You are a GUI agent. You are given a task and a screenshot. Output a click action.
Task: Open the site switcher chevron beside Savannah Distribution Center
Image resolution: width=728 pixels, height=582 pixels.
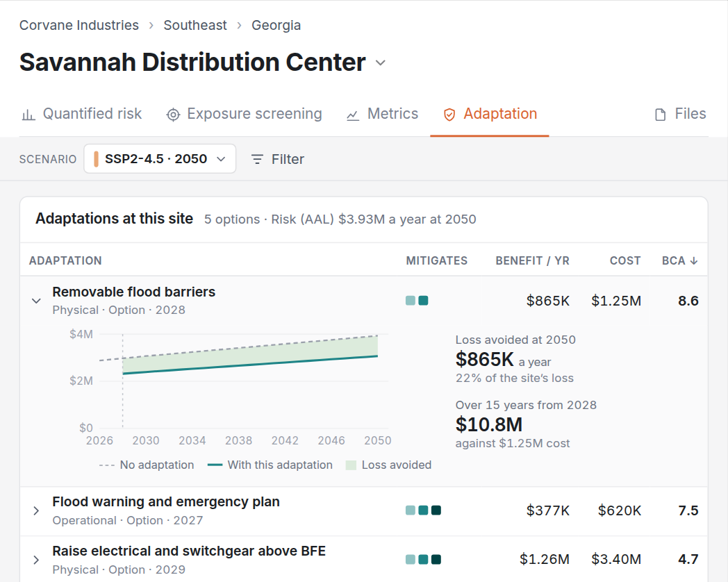[380, 63]
